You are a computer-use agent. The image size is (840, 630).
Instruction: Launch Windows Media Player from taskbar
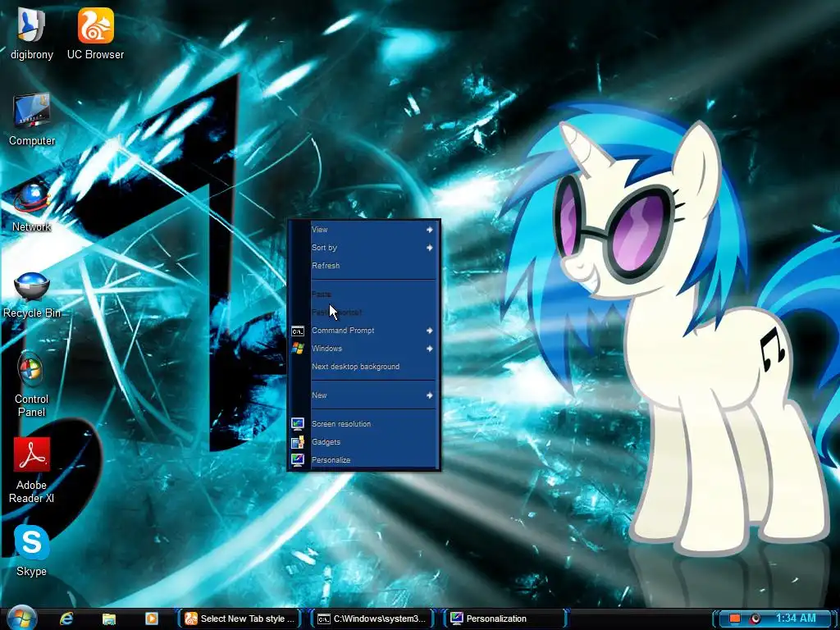(x=152, y=619)
